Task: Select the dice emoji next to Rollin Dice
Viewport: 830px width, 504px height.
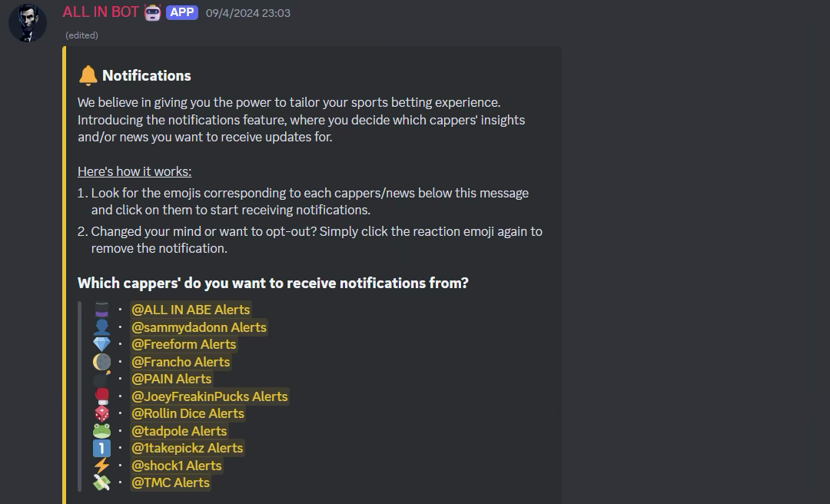Action: tap(102, 413)
